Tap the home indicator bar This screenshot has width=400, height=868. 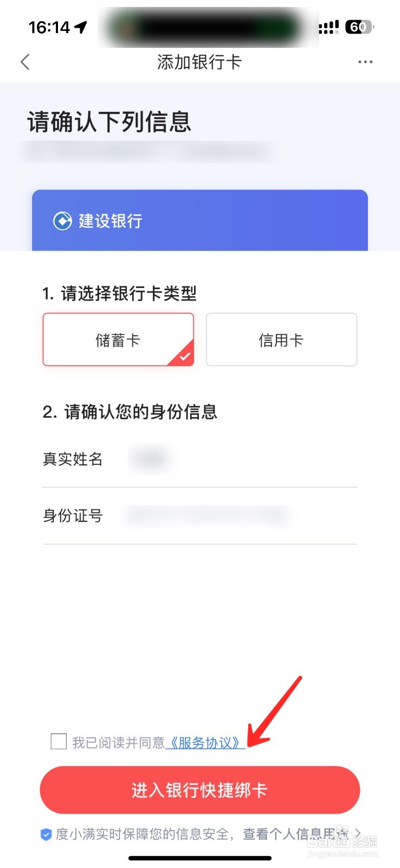click(x=200, y=858)
